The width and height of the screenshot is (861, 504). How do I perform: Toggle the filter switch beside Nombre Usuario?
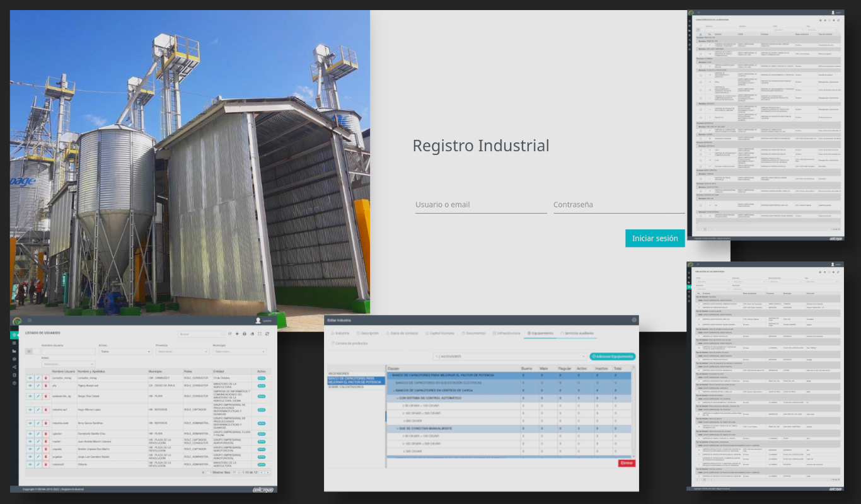click(x=29, y=352)
